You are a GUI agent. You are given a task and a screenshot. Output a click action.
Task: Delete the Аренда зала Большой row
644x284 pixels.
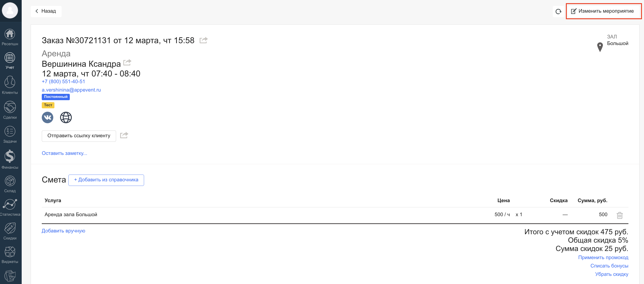(x=619, y=215)
